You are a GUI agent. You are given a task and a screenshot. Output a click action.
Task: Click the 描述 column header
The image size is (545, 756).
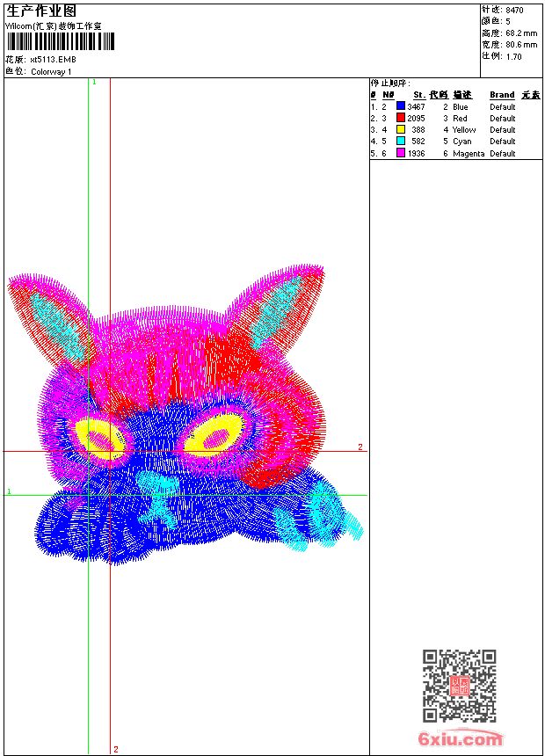(462, 95)
